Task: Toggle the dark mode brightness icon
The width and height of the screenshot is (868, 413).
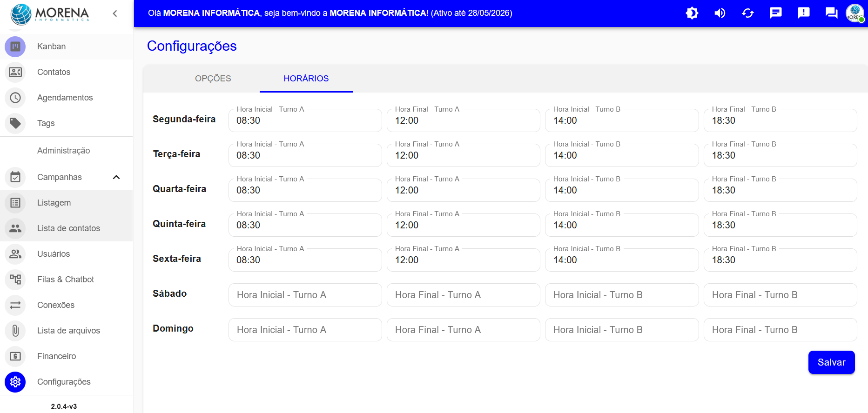Action: click(692, 13)
